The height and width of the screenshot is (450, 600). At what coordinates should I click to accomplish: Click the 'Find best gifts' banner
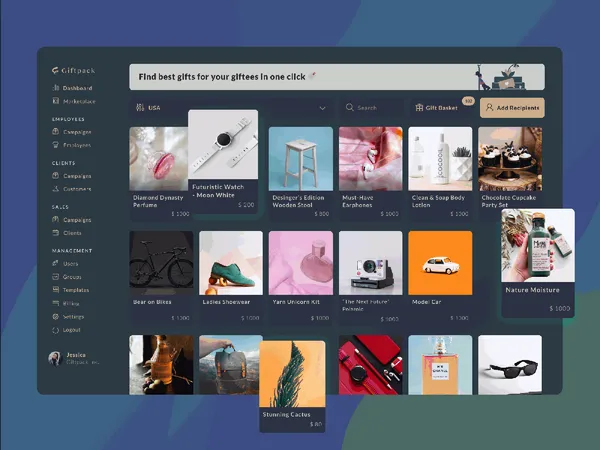(x=337, y=77)
